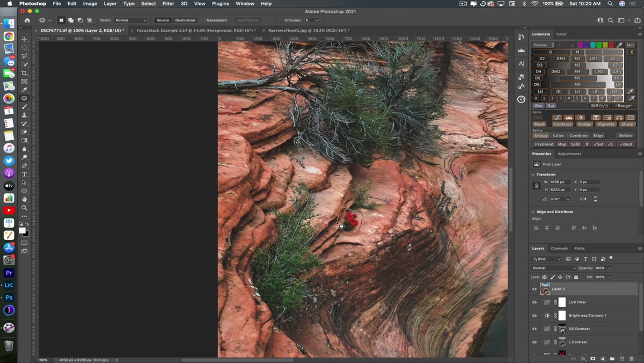
Task: Open the Diffusion value dropdown
Action: [x=316, y=20]
